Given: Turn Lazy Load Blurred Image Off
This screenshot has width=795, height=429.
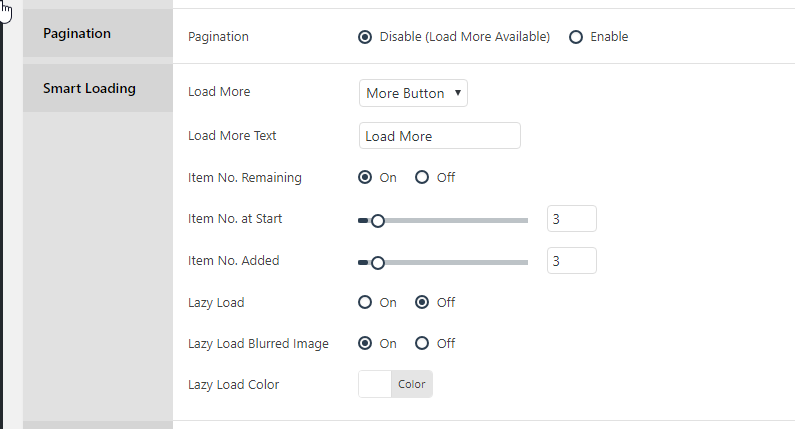Looking at the screenshot, I should tap(422, 343).
